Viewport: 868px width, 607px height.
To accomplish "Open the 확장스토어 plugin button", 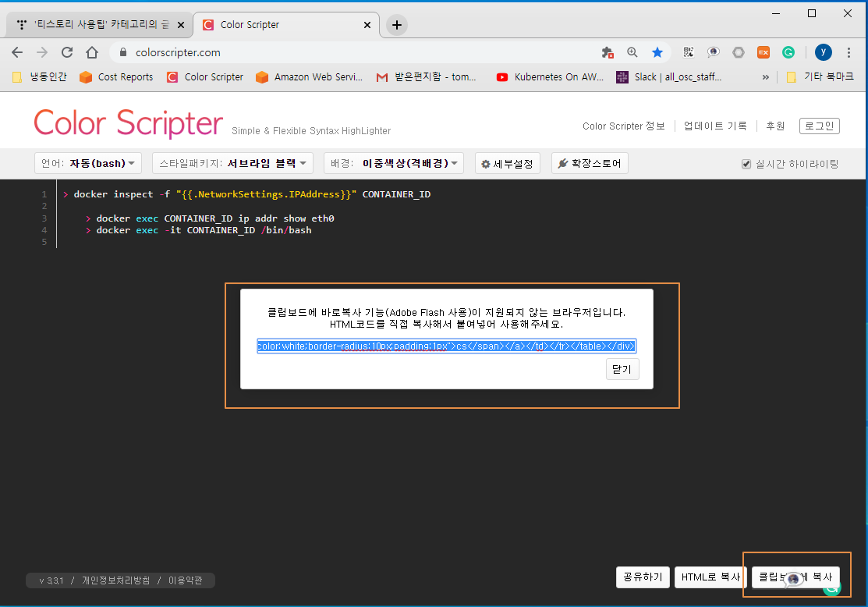I will 590,163.
